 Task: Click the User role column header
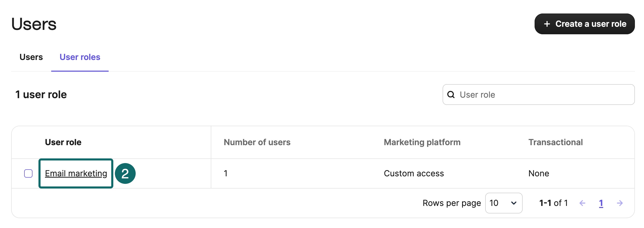[x=63, y=142]
